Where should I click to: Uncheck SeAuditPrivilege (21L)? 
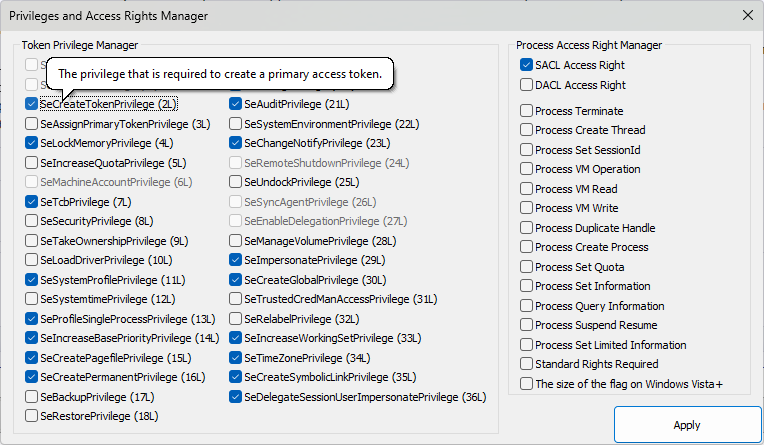coord(236,104)
